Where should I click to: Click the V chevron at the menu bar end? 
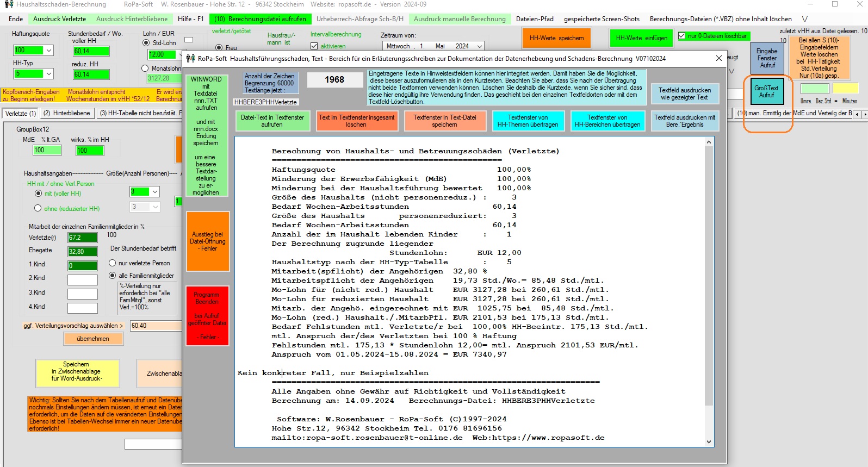[804, 19]
